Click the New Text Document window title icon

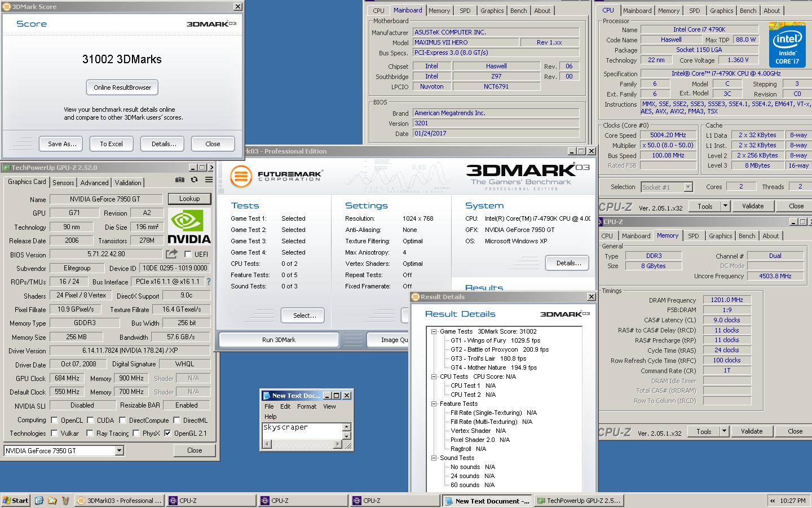click(x=267, y=395)
